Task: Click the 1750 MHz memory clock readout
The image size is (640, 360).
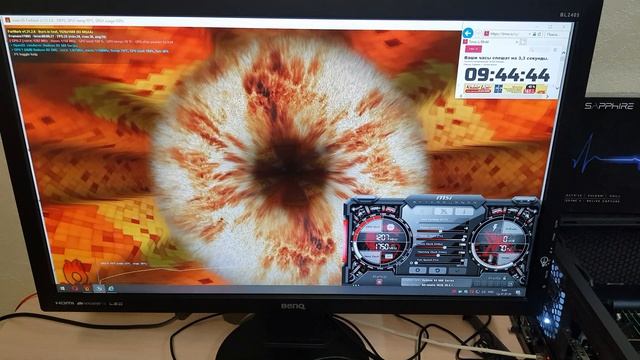Action: 386,247
